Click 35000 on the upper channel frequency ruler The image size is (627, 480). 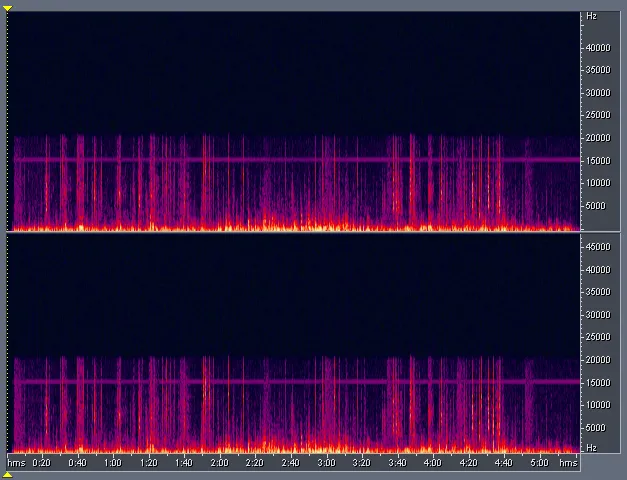point(598,70)
